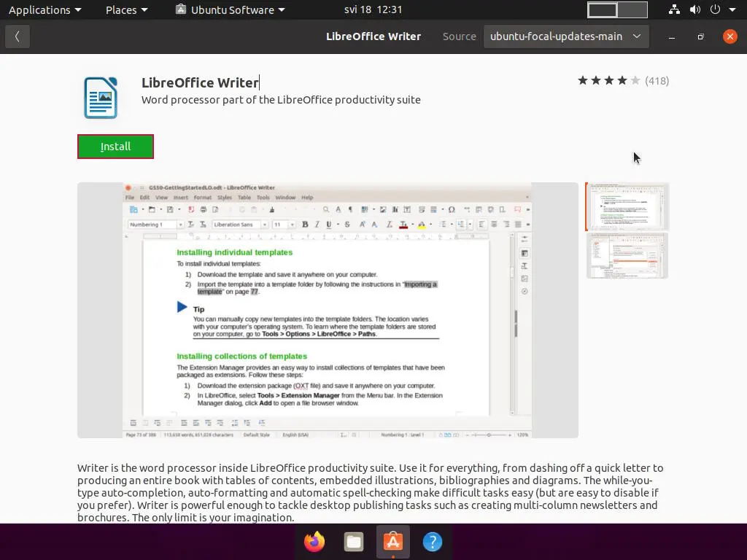The image size is (747, 560).
Task: Open the Ubuntu Software app menu
Action: click(x=230, y=9)
